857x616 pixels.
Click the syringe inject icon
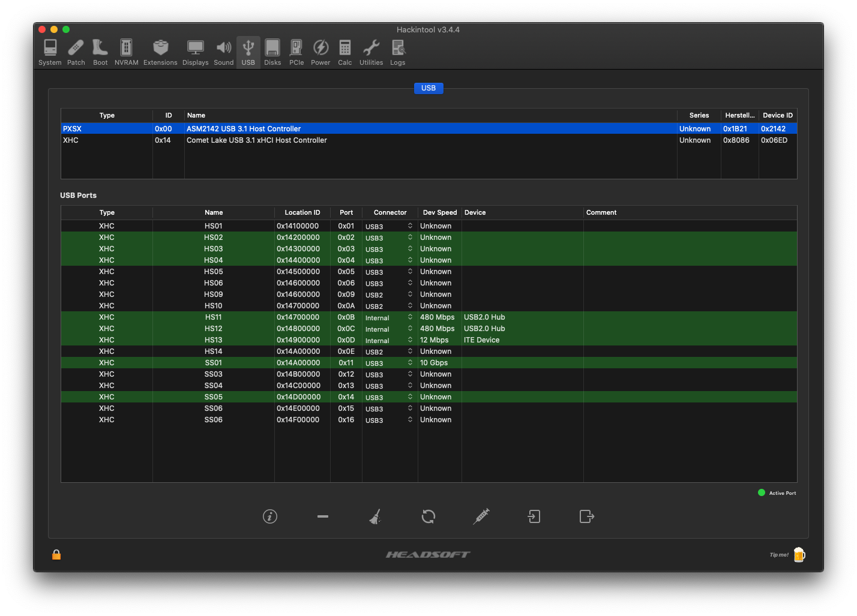481,516
